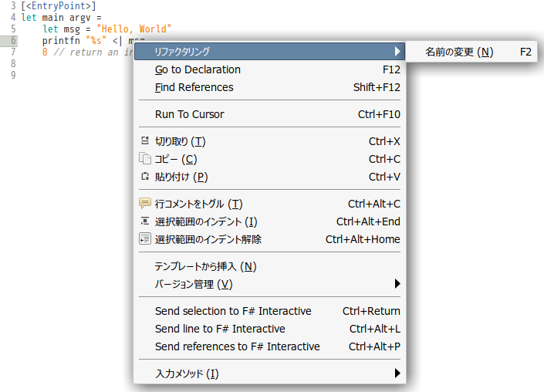Screen dimensions: 544x392
Task: Click the comment bubble icon
Action: tap(145, 203)
